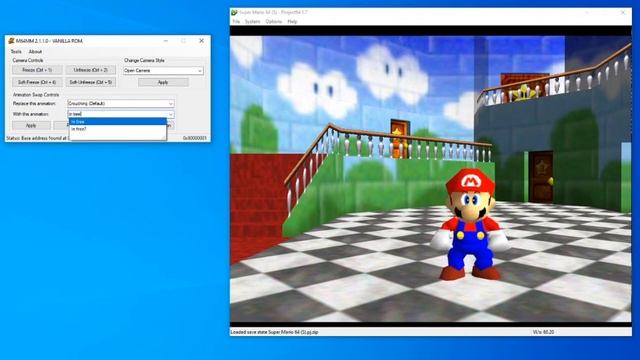Click the 0x80000001 address value in status bar
Image resolution: width=640 pixels, height=360 pixels.
click(194, 138)
